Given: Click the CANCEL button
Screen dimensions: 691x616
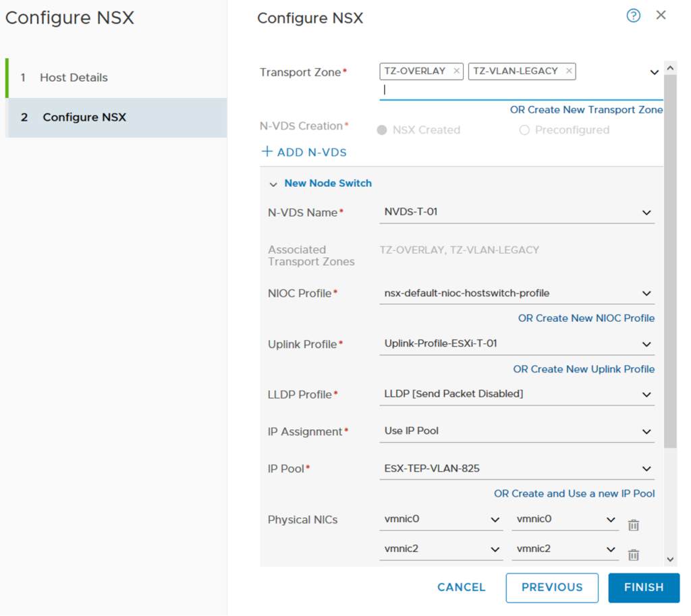Looking at the screenshot, I should point(461,588).
